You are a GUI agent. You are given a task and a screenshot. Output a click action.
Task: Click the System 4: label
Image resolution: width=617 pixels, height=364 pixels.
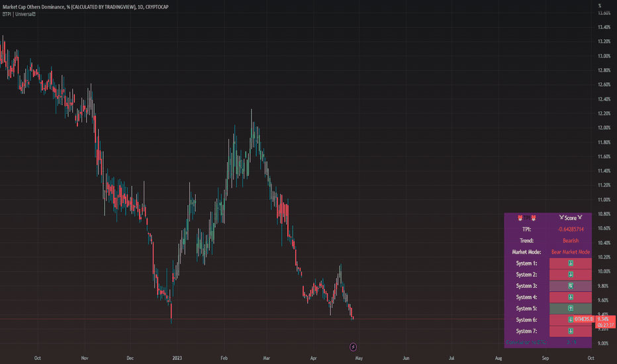pos(526,297)
